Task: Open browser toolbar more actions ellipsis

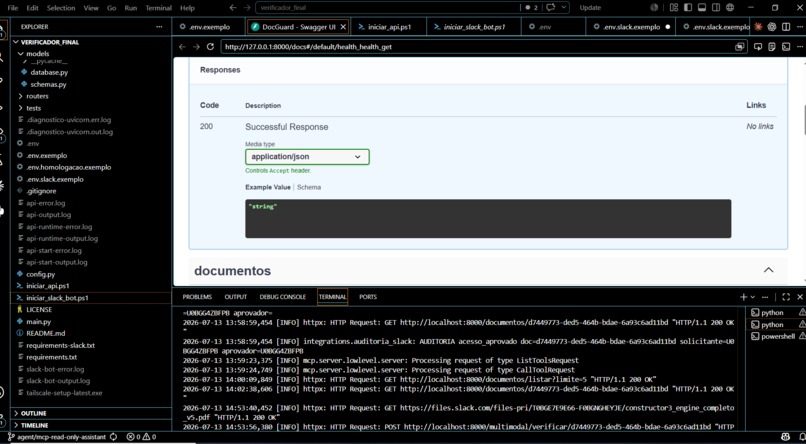Action: point(799,47)
